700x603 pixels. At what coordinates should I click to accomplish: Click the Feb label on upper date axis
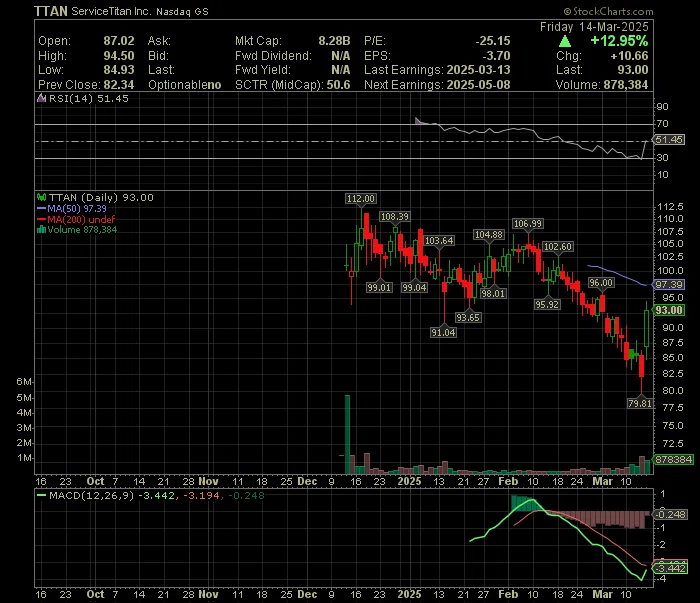(x=508, y=481)
